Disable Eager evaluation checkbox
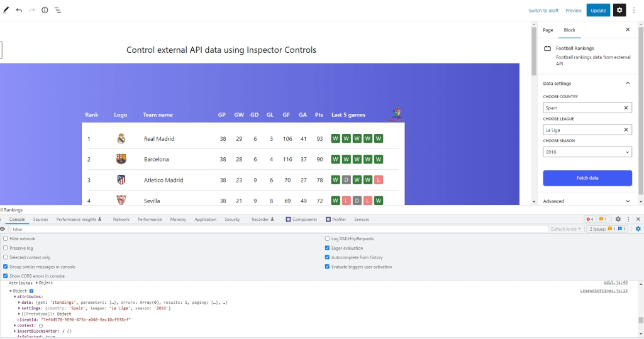 click(327, 248)
